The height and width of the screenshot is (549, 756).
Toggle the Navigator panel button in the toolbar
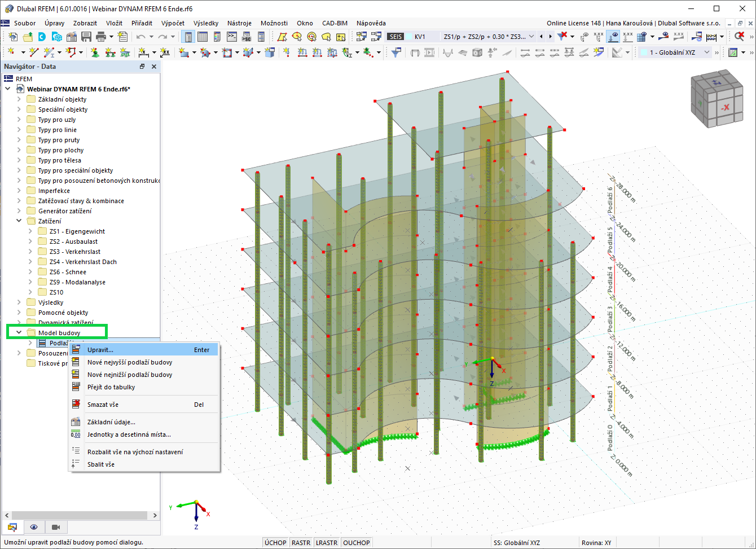(x=188, y=37)
